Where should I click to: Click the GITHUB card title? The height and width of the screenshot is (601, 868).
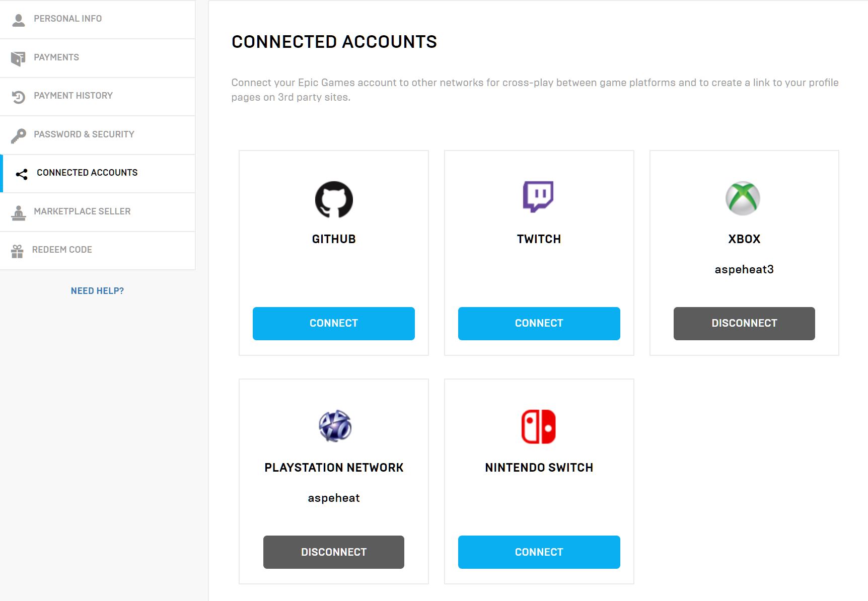click(x=334, y=239)
